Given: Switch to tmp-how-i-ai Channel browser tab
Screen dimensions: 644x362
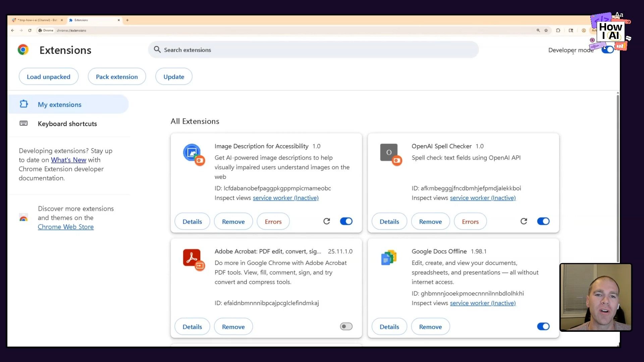Looking at the screenshot, I should [x=37, y=20].
